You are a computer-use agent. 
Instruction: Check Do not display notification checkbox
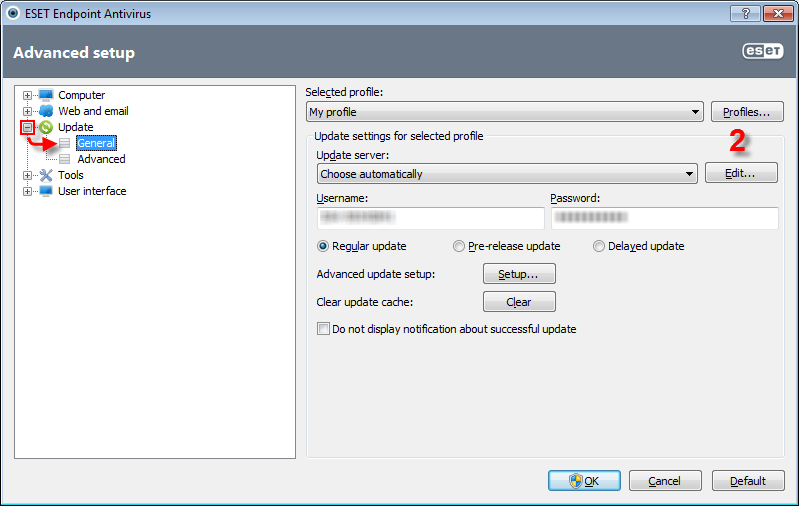click(x=323, y=329)
